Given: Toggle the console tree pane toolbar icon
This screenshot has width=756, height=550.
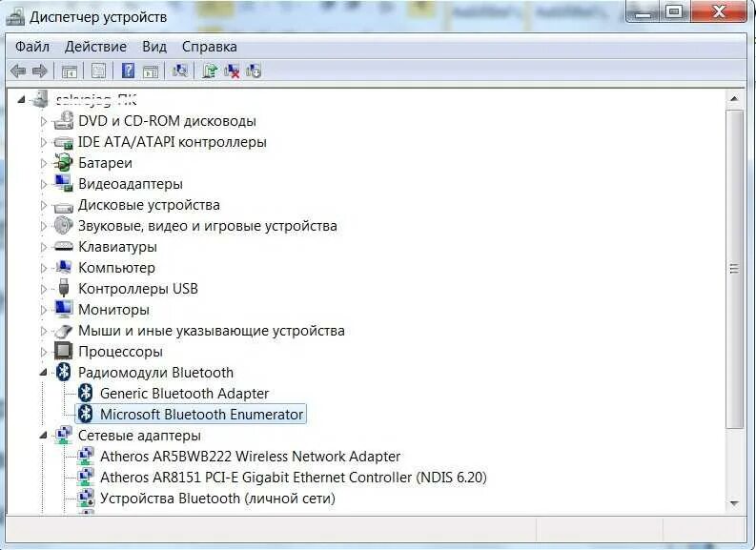Looking at the screenshot, I should coord(70,71).
